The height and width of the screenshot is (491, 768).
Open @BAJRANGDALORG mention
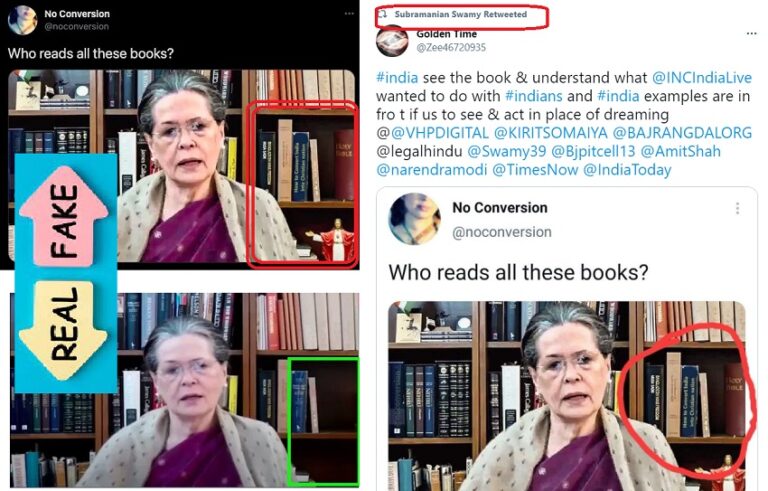pos(682,133)
